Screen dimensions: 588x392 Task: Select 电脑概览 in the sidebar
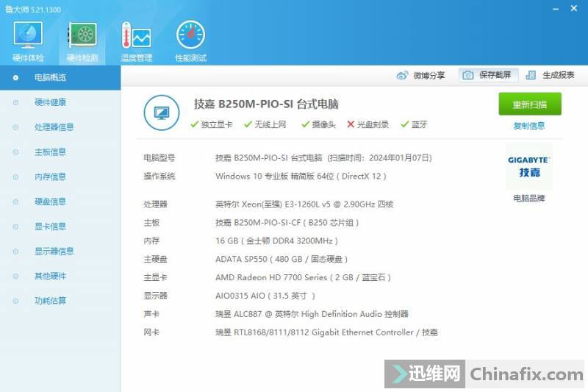click(x=60, y=78)
